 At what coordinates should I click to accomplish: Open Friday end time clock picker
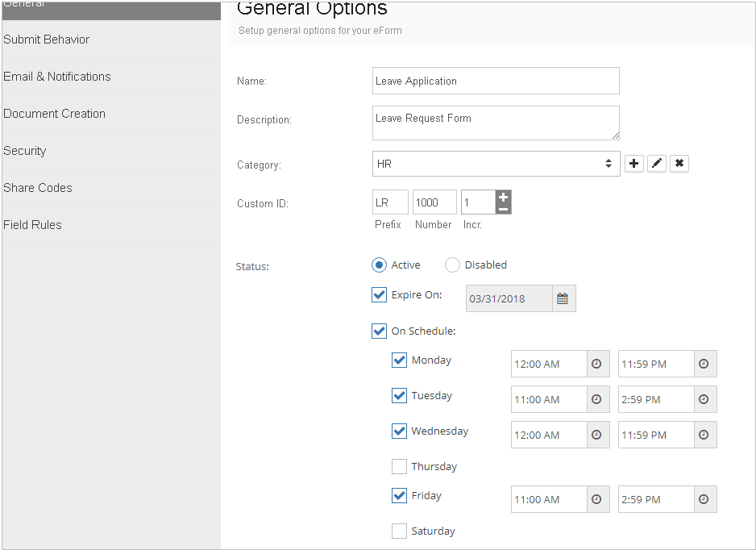704,499
